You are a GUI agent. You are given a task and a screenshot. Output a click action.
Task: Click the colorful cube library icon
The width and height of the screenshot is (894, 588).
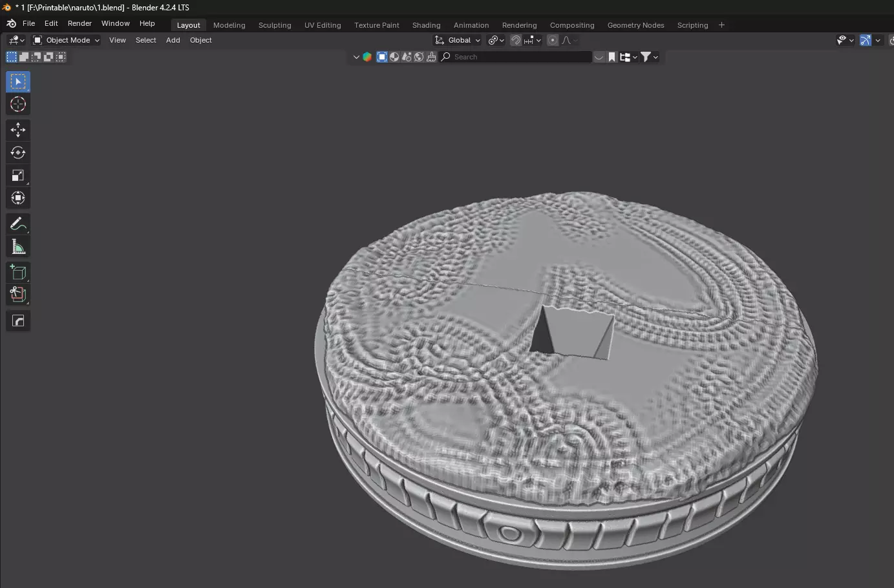(367, 57)
